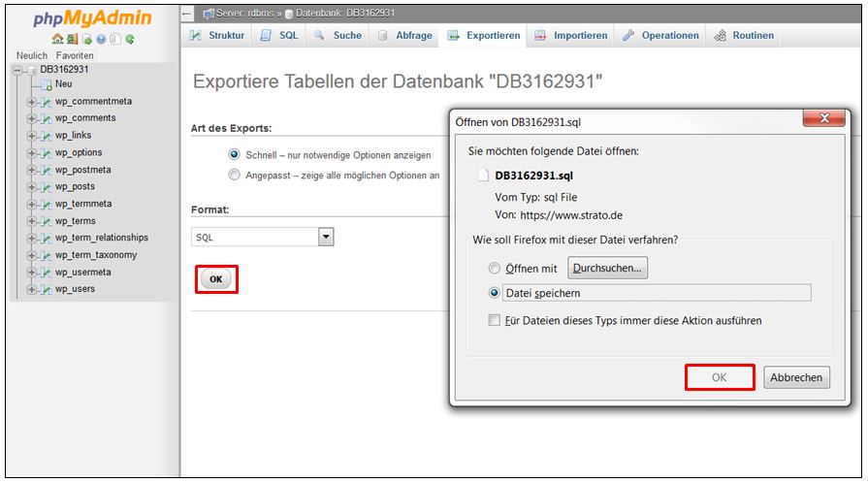Open the Operationen tab
Image resolution: width=868 pixels, height=483 pixels.
(x=659, y=36)
